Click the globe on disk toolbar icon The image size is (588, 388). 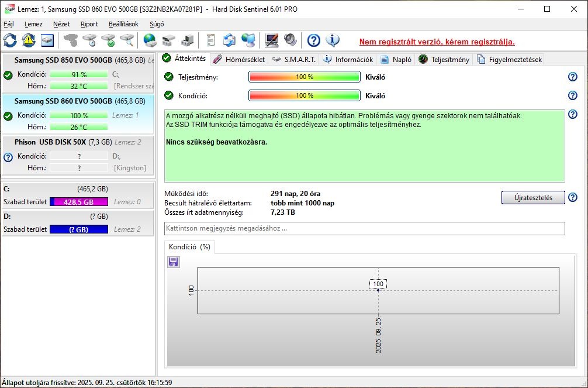(150, 40)
